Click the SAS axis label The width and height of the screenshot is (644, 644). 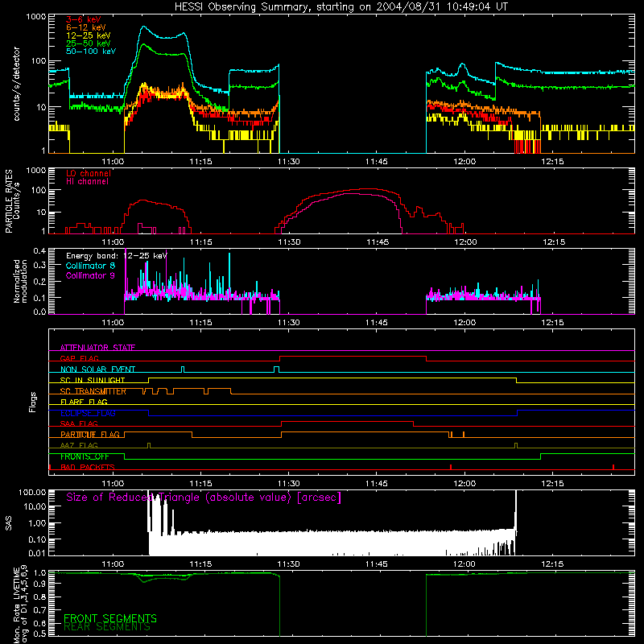[8, 523]
